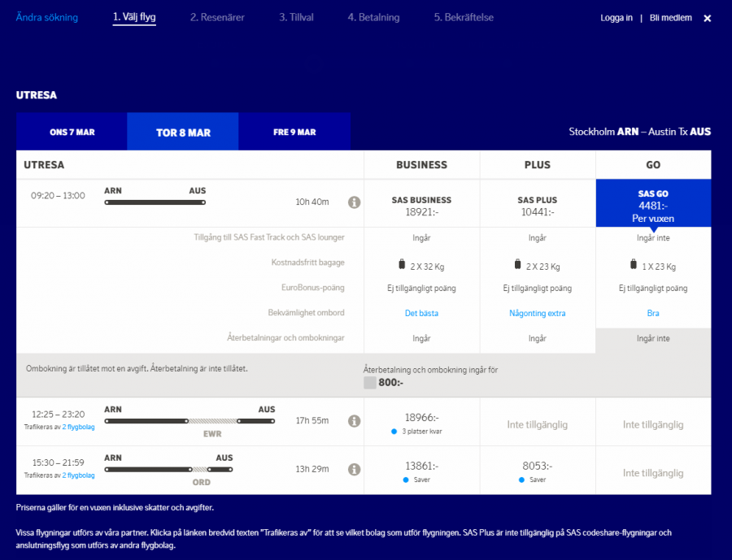Screen dimensions: 732x560
Task: Close the booking dialog with X icon
Action: tap(707, 18)
